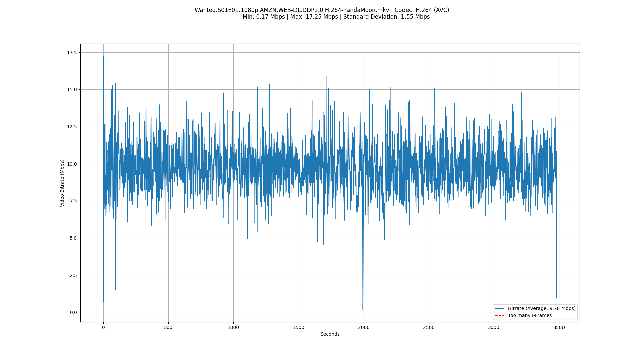Viewport: 644px width, 362px height.
Task: Click the 15.0 y-axis tick label
Action: 72,89
